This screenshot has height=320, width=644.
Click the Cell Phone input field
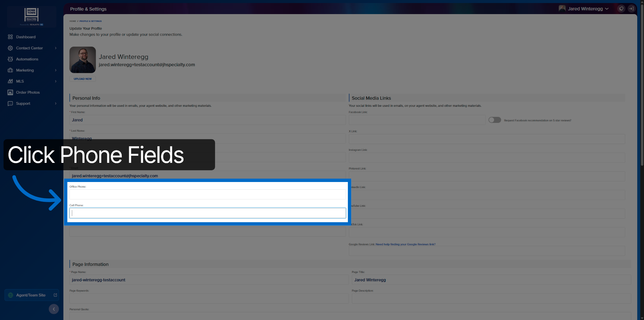point(208,213)
